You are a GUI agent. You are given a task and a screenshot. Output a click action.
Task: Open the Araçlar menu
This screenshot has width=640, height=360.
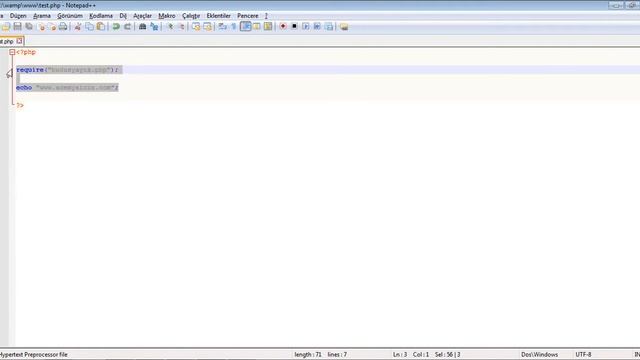point(142,16)
